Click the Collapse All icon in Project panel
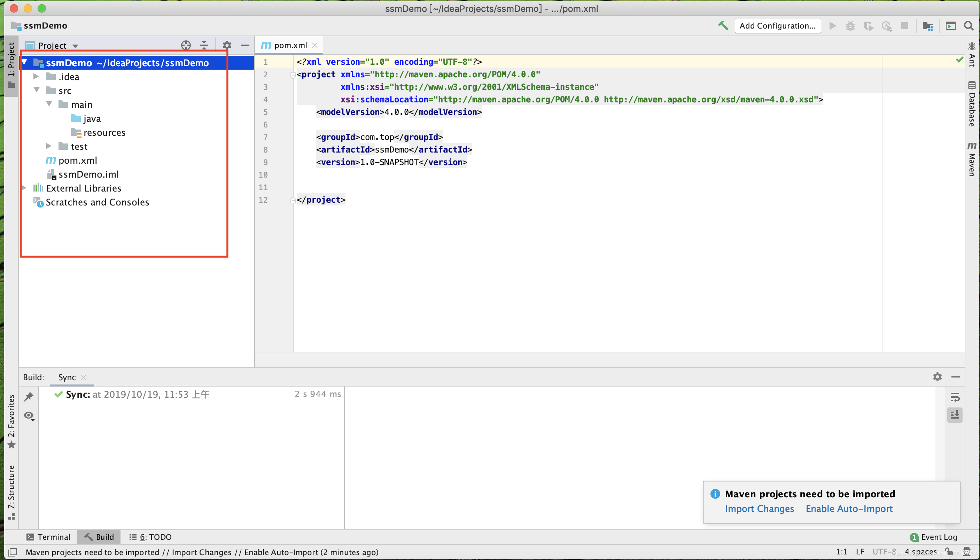The width and height of the screenshot is (980, 560). coord(204,45)
